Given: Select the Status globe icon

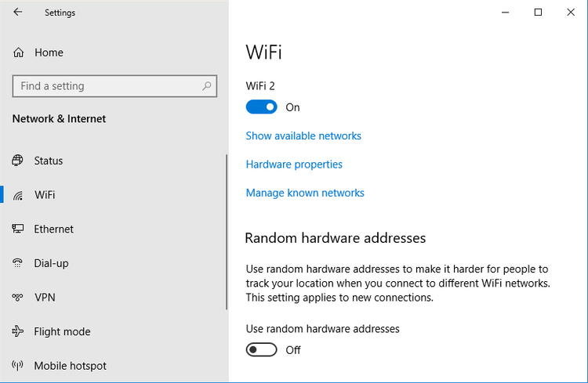Looking at the screenshot, I should point(17,161).
